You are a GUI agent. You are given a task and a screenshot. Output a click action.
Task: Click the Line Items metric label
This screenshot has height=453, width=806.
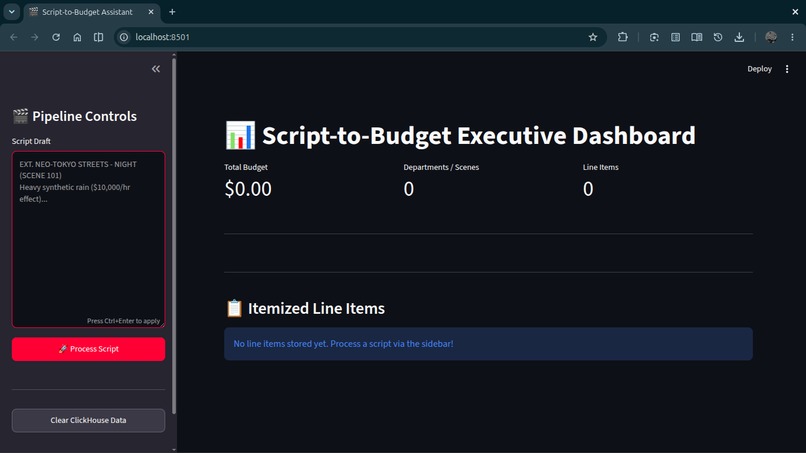point(600,167)
